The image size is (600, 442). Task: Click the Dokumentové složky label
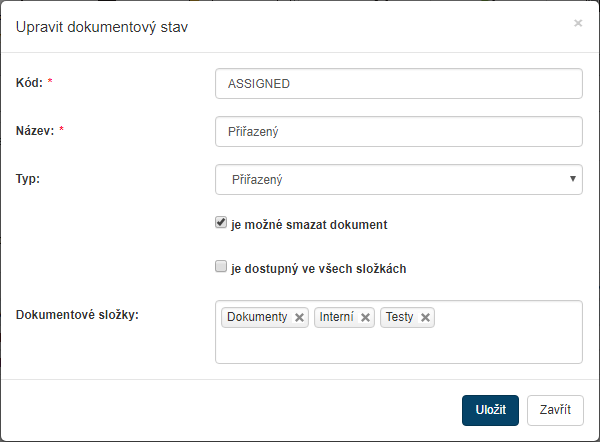coord(77,315)
